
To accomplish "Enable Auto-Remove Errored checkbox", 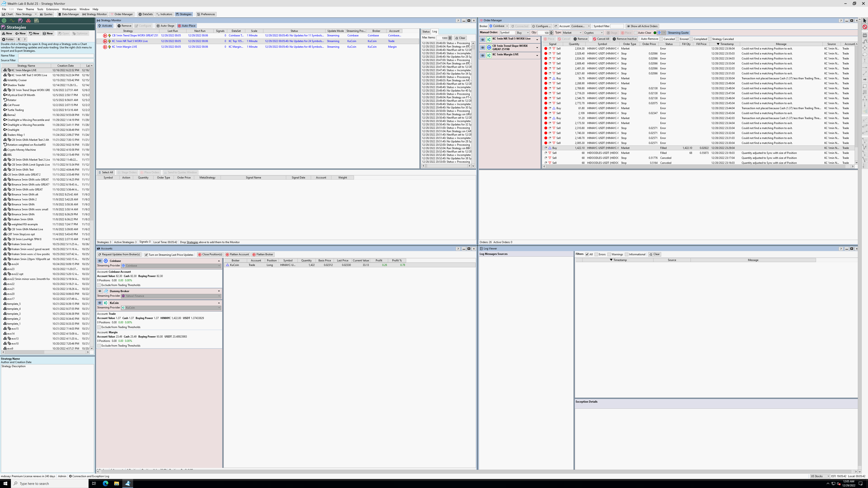I will [678, 39].
